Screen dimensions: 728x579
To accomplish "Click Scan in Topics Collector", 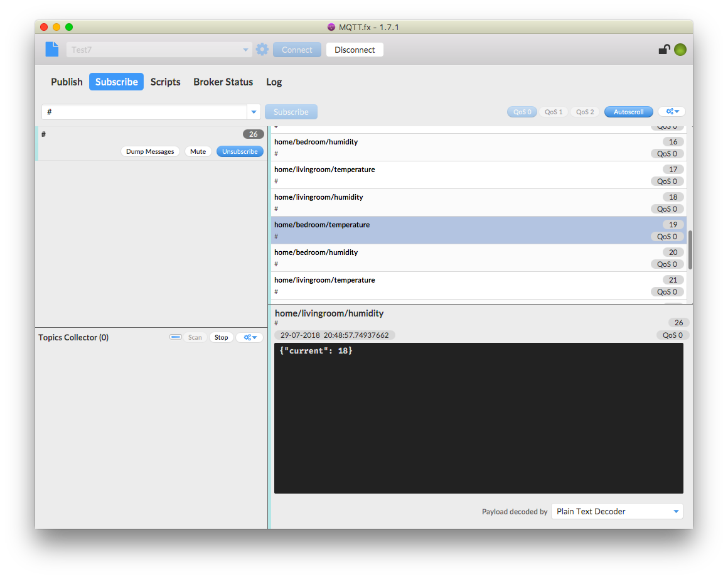I will point(195,337).
